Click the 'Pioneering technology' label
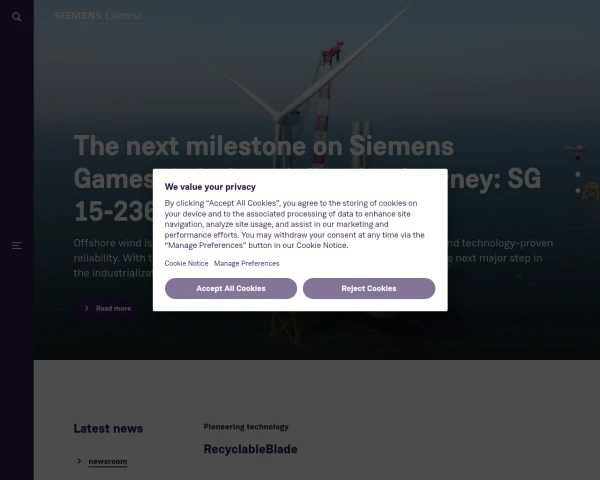 pos(246,427)
